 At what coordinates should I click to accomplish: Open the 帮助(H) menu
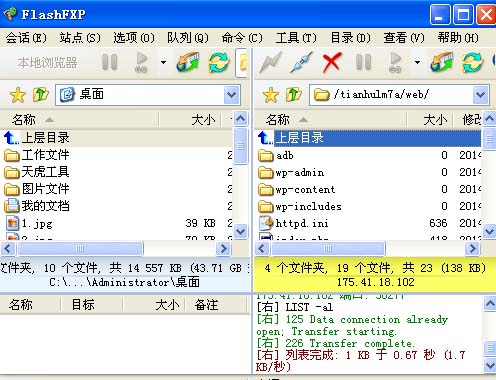tap(458, 38)
